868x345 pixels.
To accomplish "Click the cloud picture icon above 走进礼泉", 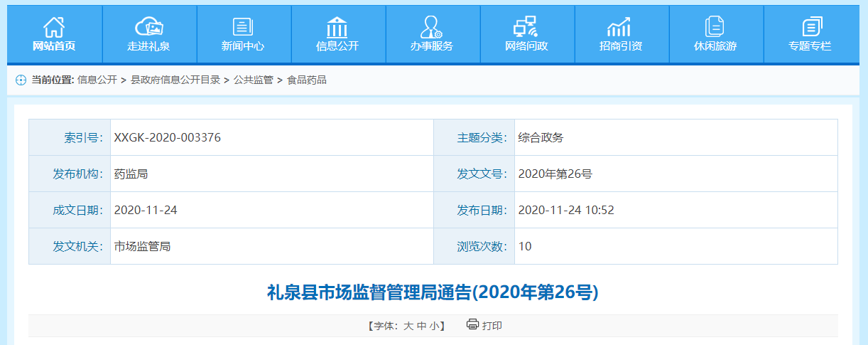I will (x=149, y=27).
